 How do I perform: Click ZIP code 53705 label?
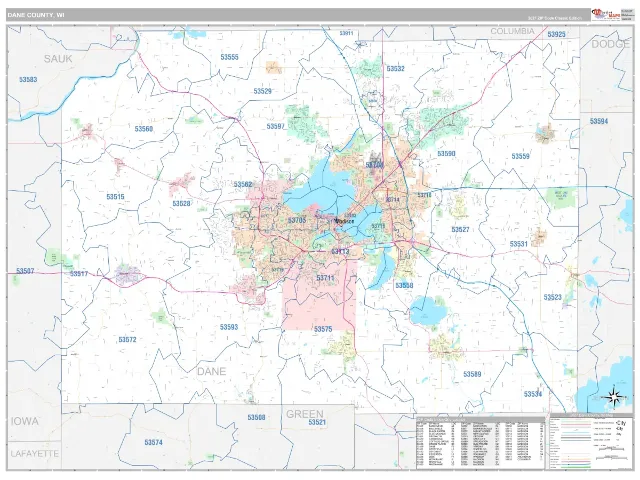point(297,220)
